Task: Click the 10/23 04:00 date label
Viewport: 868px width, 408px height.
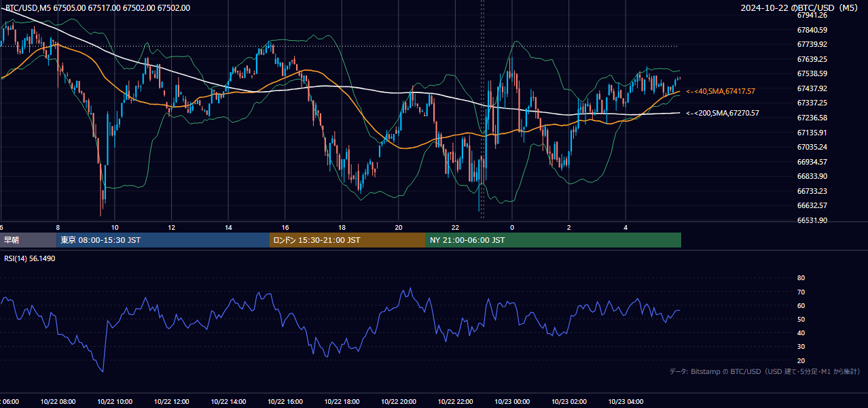Action: click(x=626, y=402)
